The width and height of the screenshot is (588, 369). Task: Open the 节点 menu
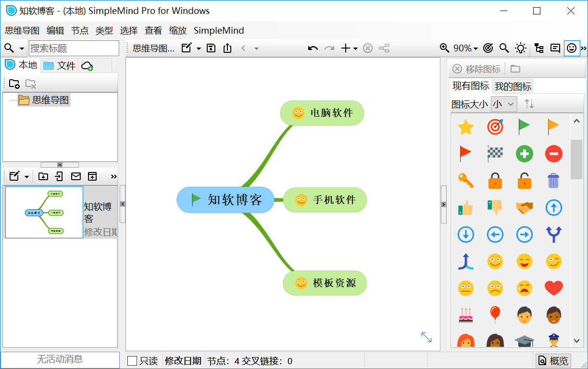[80, 31]
